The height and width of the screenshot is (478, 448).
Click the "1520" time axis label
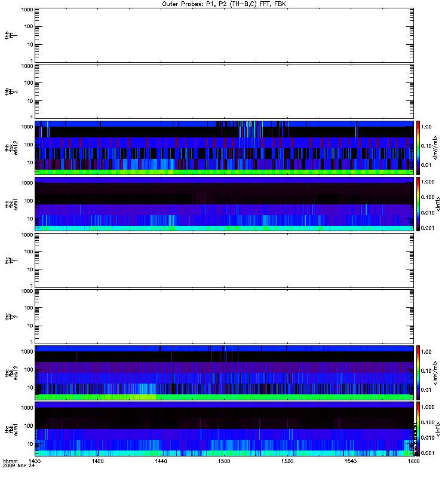point(287,461)
